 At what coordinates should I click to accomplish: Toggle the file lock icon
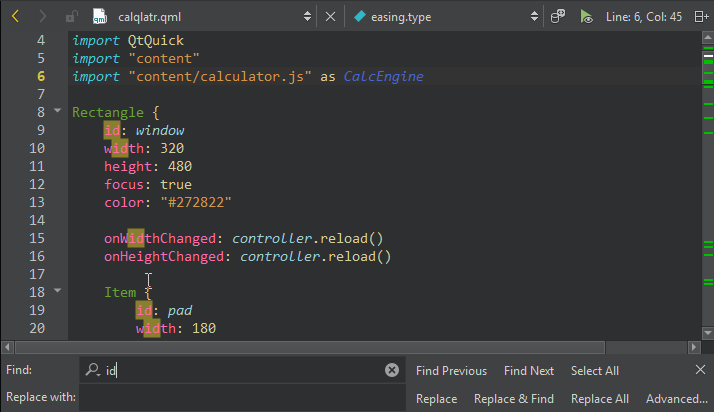[71, 17]
